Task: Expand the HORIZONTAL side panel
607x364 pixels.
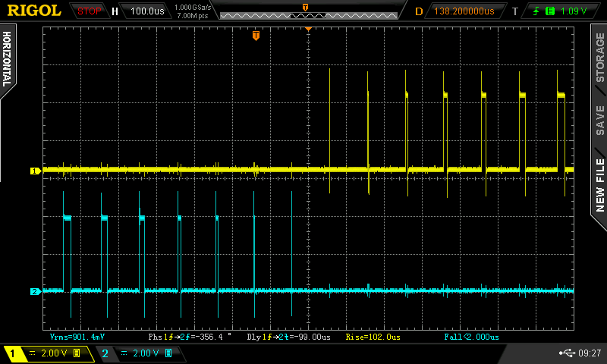Action: pos(8,61)
